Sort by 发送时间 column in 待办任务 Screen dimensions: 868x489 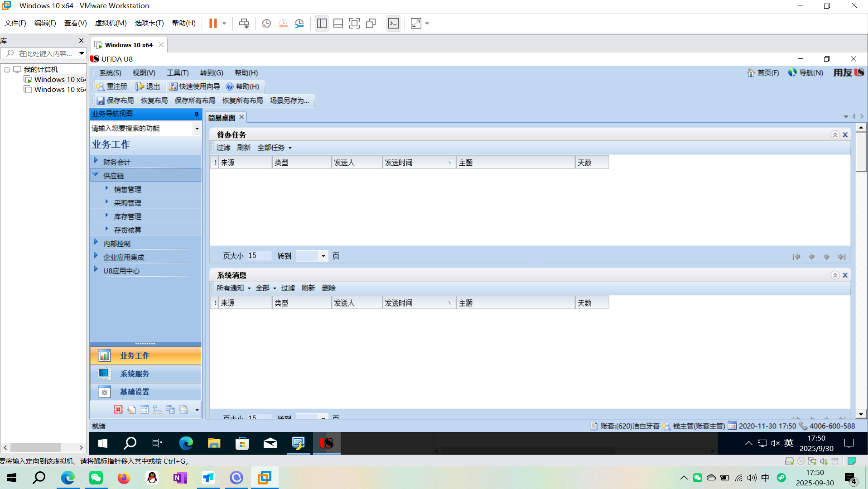click(x=419, y=163)
